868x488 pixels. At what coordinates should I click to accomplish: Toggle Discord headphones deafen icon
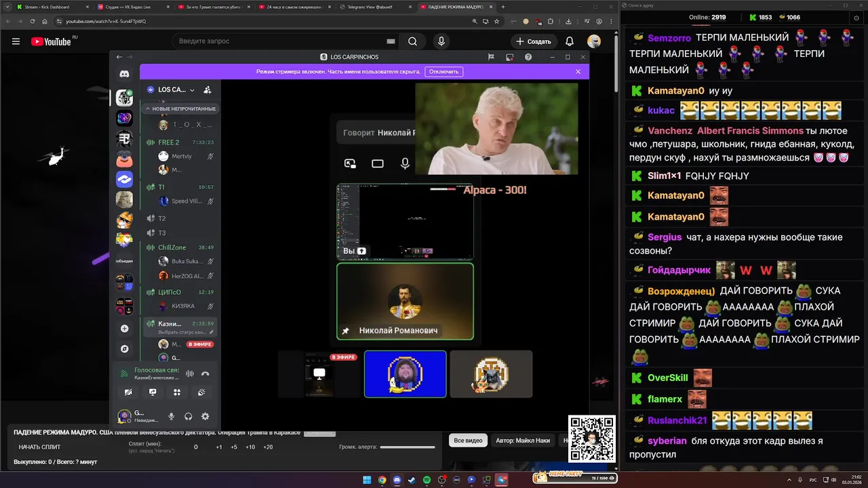point(189,416)
